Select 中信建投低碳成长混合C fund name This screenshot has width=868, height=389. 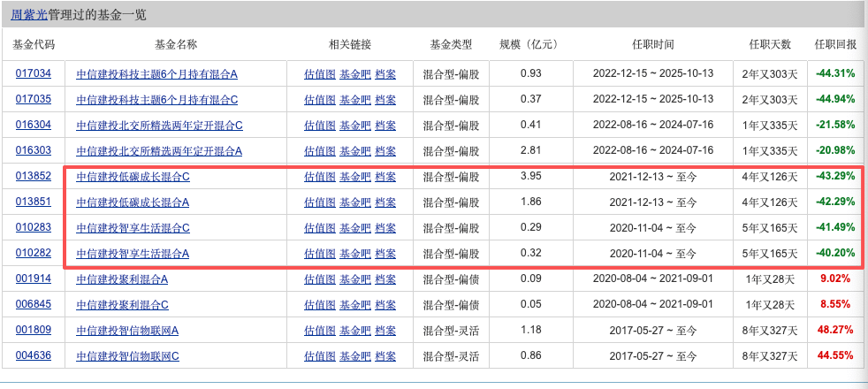pyautogui.click(x=133, y=177)
